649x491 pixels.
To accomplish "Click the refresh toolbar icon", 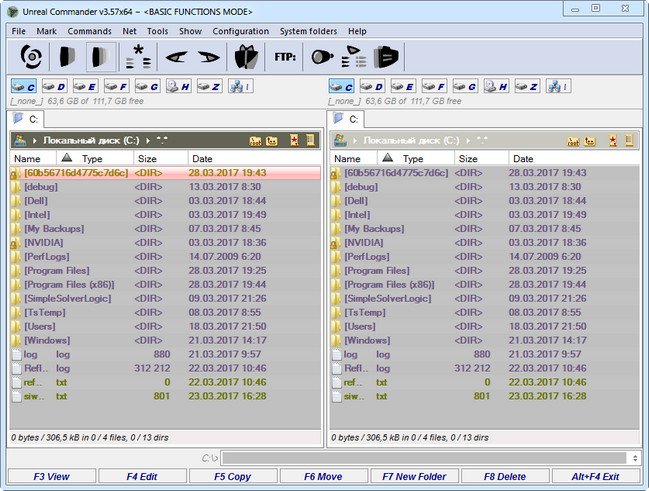I will (x=31, y=56).
